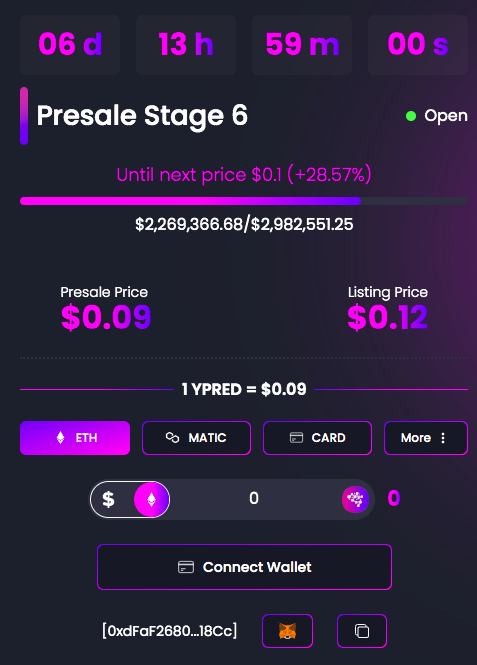
Task: Click the amount input field showing 0
Action: pyautogui.click(x=254, y=499)
